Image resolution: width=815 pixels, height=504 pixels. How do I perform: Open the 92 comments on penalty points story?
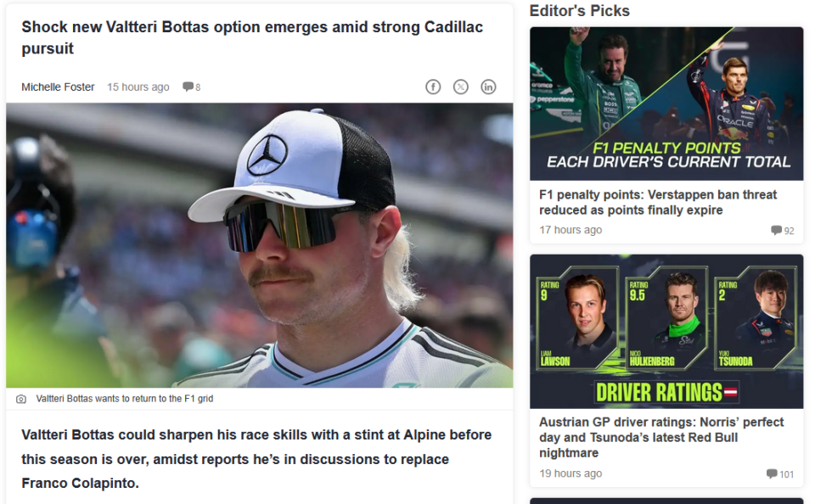pyautogui.click(x=782, y=230)
